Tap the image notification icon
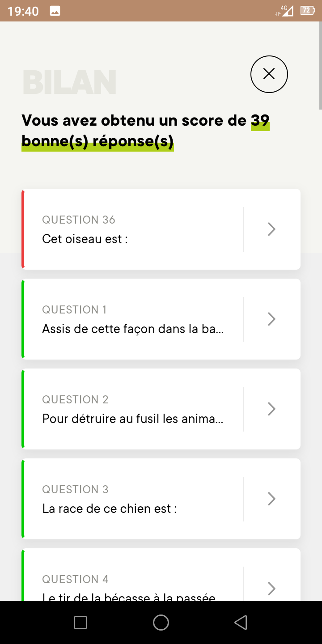The width and height of the screenshot is (322, 644). click(x=55, y=11)
